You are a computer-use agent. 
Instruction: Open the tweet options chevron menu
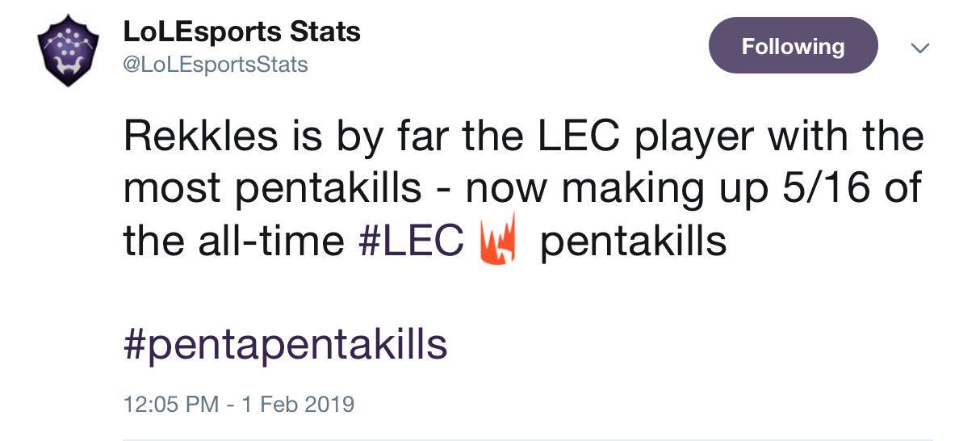point(919,48)
